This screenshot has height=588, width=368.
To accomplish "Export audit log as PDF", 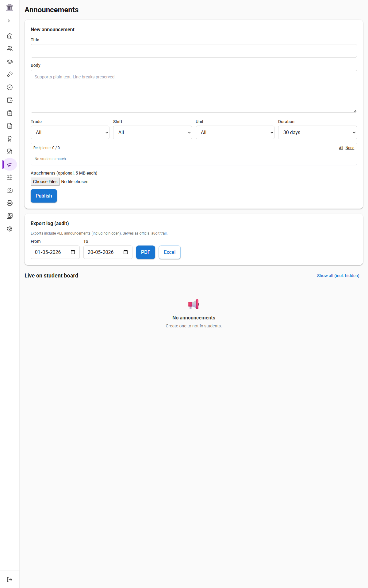I will (146, 252).
